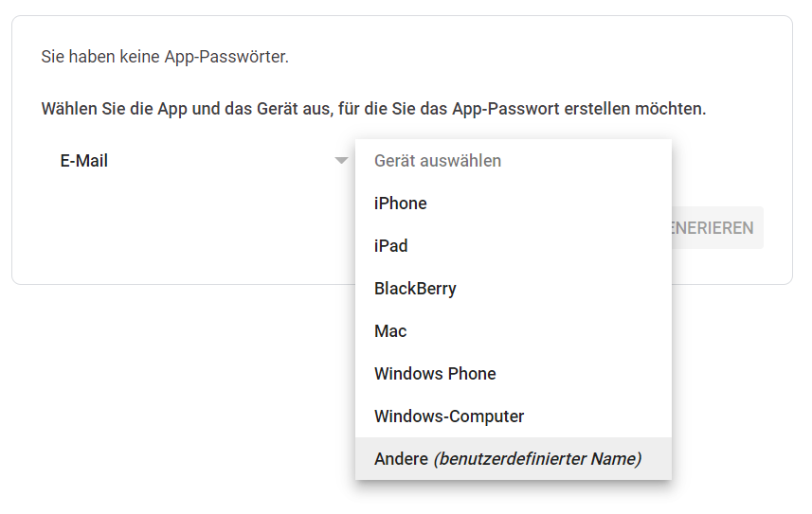The width and height of the screenshot is (812, 514).
Task: Choose Andere (benutzerdefinierter Name) option
Action: pos(514,458)
